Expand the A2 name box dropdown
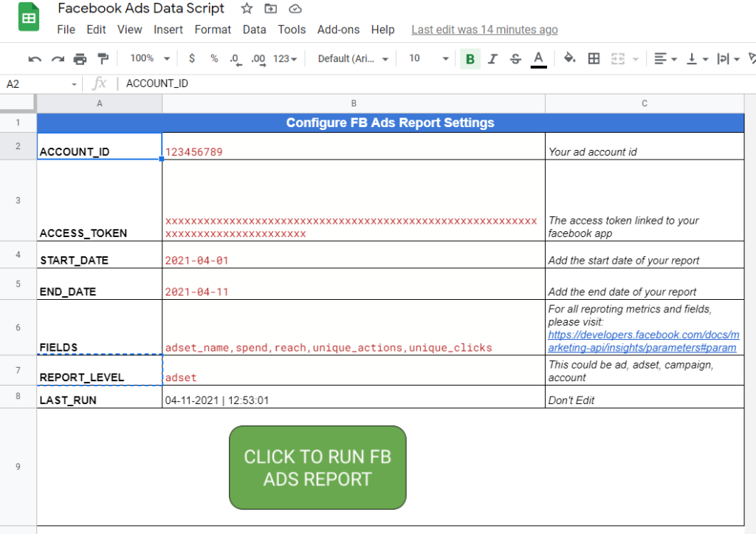This screenshot has width=756, height=534. [74, 84]
